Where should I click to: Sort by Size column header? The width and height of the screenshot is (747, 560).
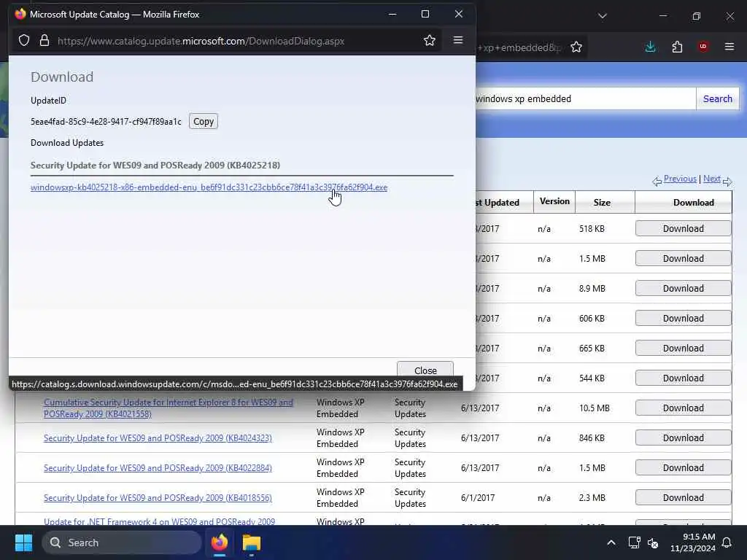(602, 203)
